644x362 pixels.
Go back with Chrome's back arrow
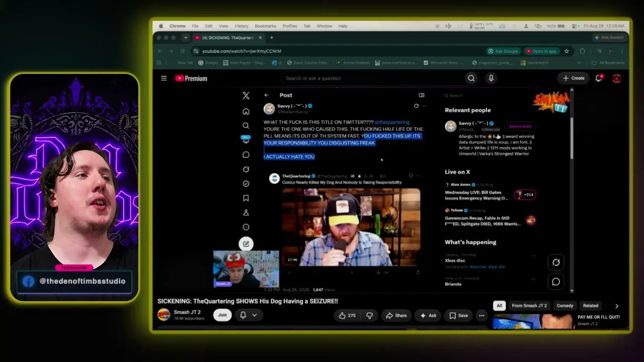tap(159, 51)
